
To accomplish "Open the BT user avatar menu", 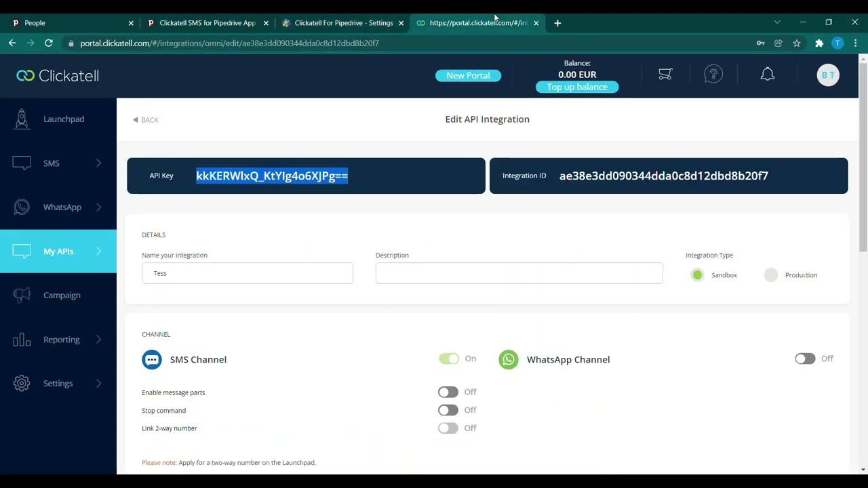I will (828, 75).
